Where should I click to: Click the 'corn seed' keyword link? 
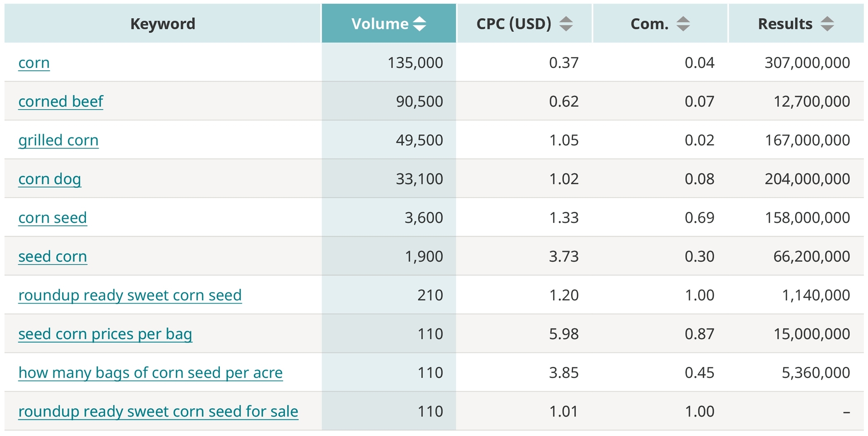click(52, 218)
